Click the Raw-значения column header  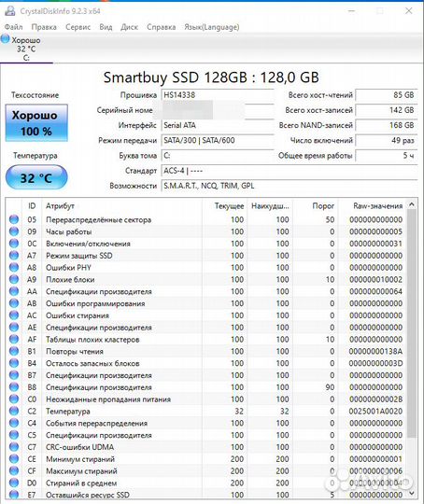click(372, 206)
